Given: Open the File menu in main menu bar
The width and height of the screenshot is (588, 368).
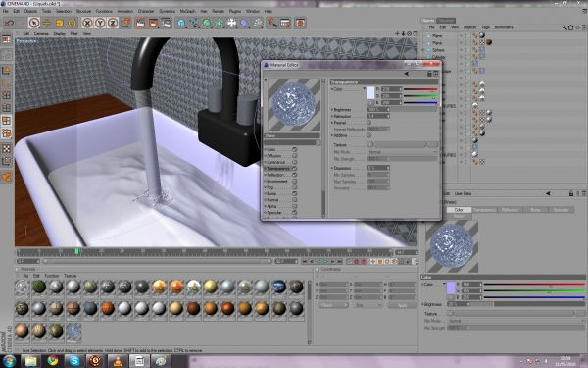Looking at the screenshot, I should (x=6, y=11).
